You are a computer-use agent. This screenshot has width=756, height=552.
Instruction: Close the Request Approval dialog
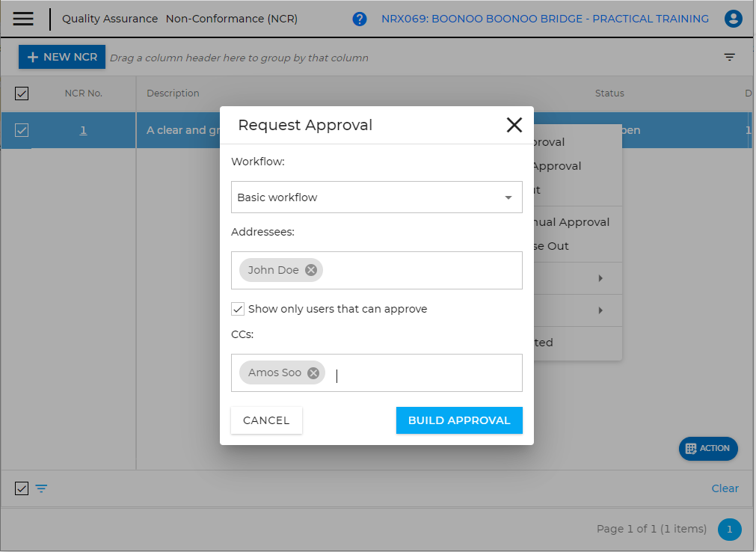(x=514, y=125)
